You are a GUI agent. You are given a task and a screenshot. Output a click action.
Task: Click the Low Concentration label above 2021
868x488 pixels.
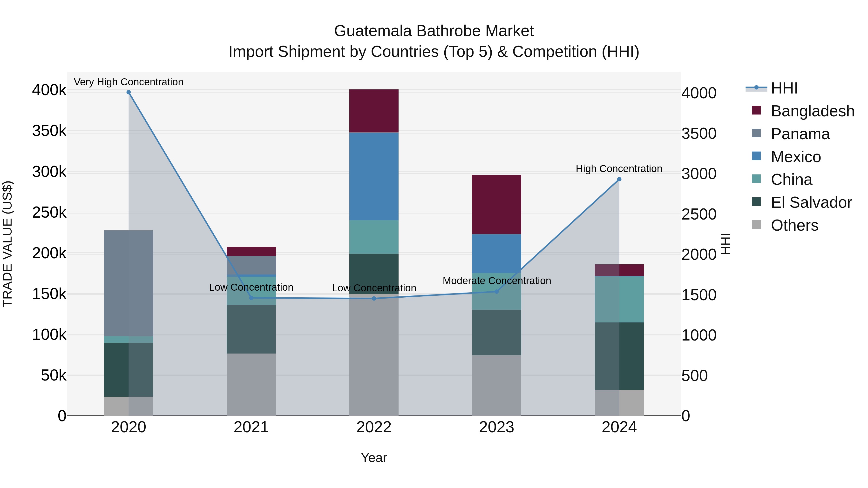[251, 287]
